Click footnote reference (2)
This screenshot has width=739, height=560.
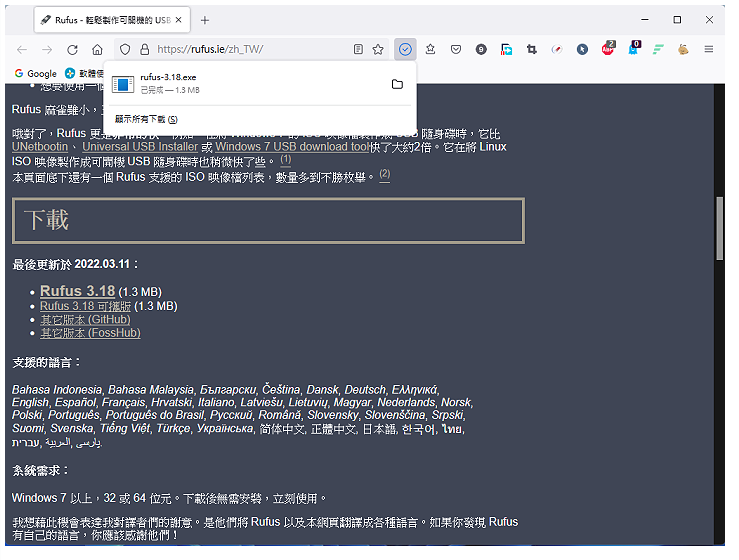[385, 175]
